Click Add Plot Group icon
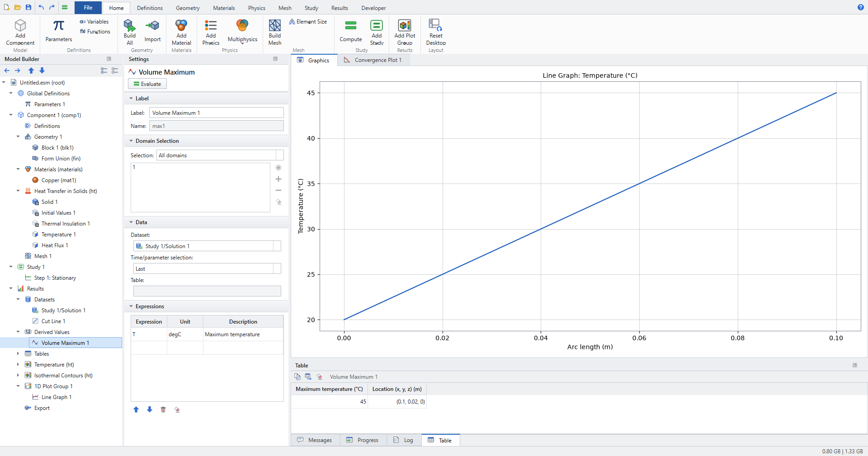 (x=405, y=25)
